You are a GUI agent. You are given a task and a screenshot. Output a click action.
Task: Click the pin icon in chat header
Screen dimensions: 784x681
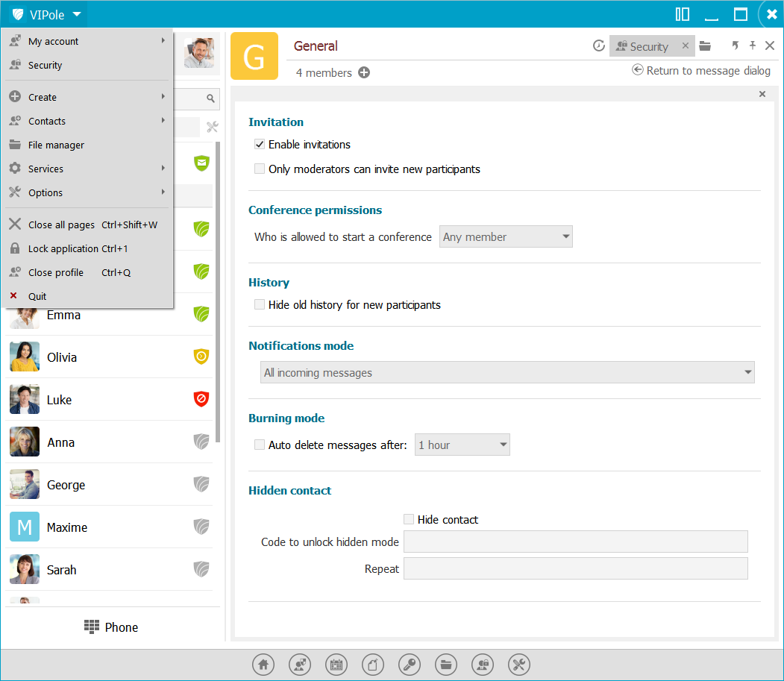click(x=753, y=45)
